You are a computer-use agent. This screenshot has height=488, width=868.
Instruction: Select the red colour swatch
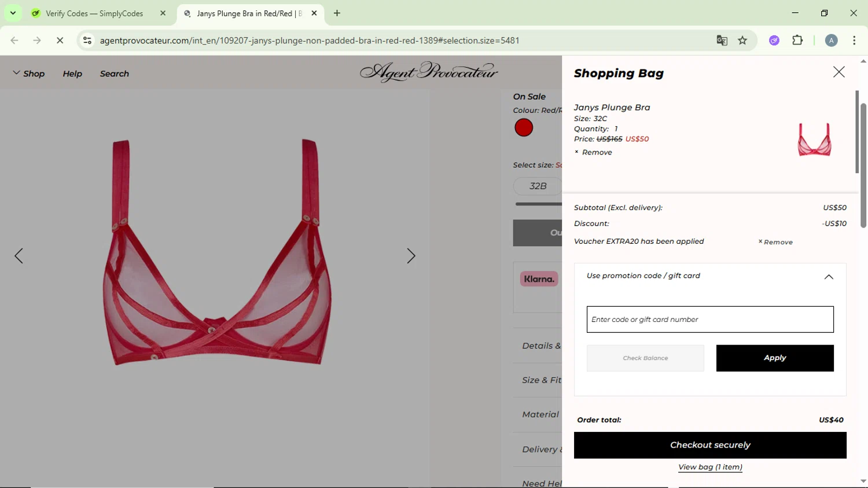pos(524,127)
